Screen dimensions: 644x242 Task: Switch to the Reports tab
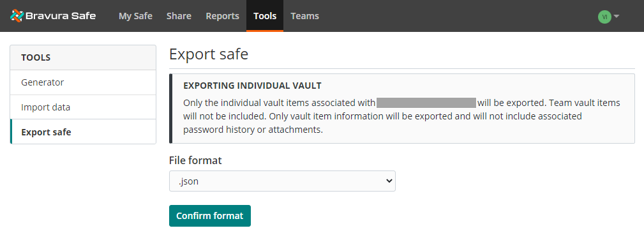[x=222, y=16]
